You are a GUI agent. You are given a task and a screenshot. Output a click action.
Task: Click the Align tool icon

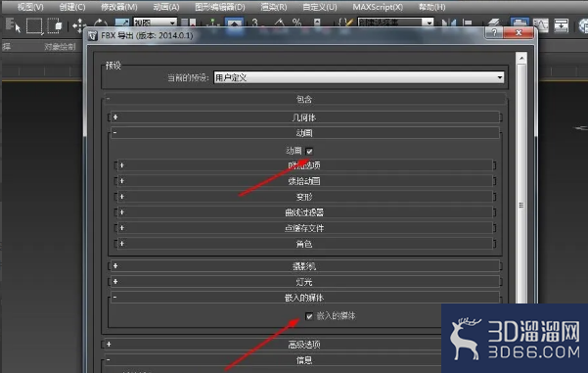pyautogui.click(x=468, y=23)
